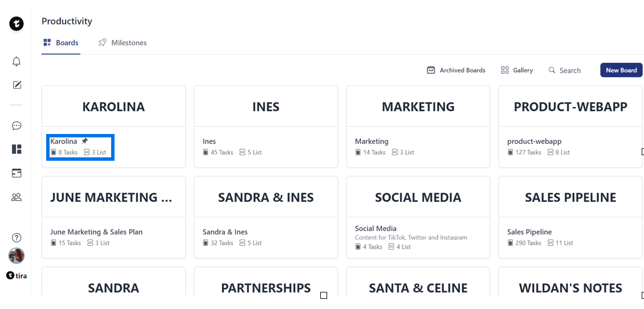Open Archived Boards

click(x=456, y=70)
